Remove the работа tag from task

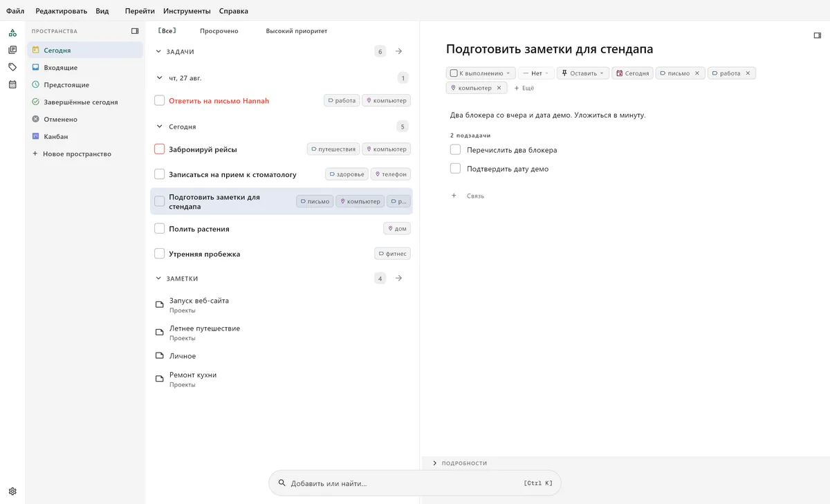(748, 73)
